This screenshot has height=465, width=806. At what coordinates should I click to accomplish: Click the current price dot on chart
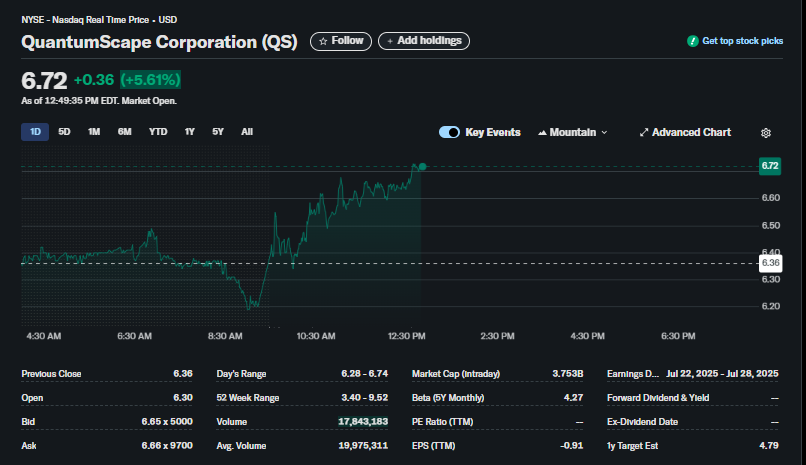tap(423, 166)
